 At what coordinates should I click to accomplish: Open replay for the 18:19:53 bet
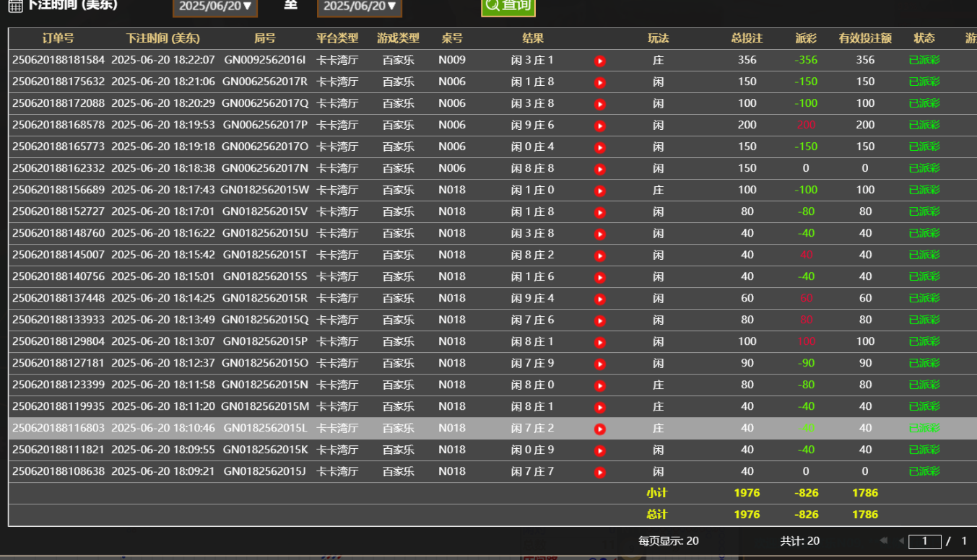point(599,126)
